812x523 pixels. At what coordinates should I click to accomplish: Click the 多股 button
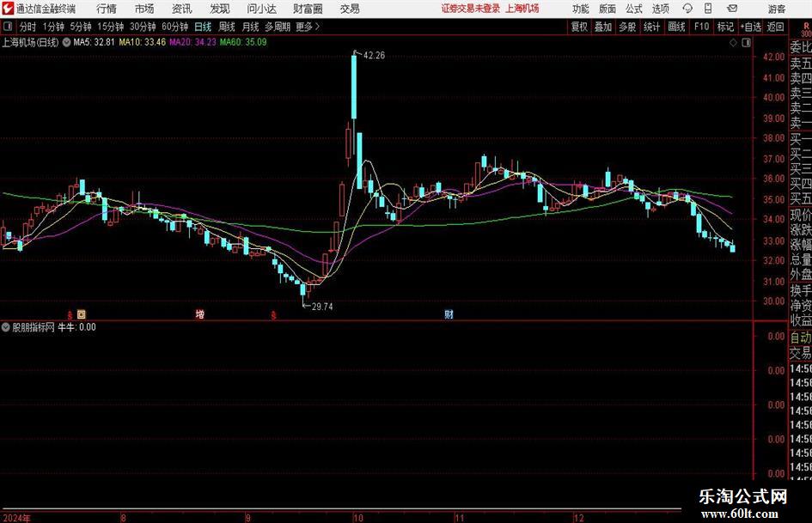pos(627,27)
